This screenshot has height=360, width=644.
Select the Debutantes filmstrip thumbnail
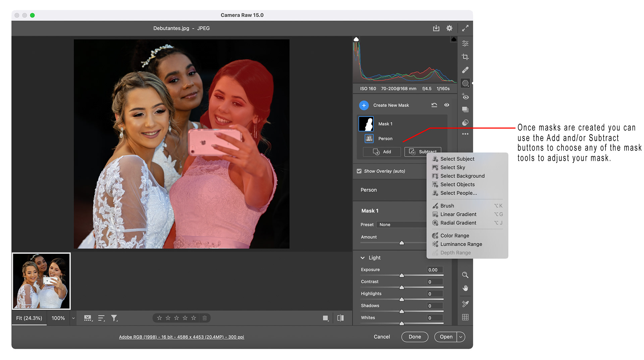[41, 281]
